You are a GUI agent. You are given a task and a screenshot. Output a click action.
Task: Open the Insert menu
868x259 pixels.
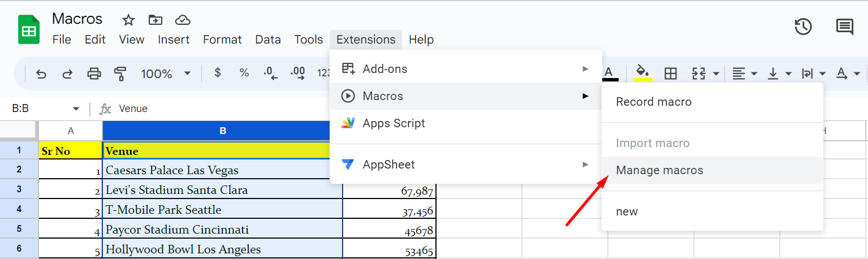174,40
